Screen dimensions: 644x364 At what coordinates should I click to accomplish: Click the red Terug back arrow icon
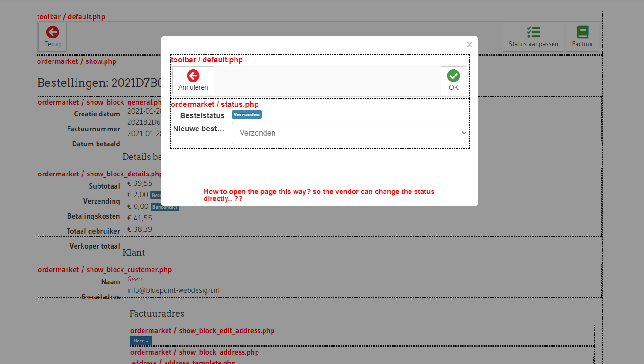point(53,32)
